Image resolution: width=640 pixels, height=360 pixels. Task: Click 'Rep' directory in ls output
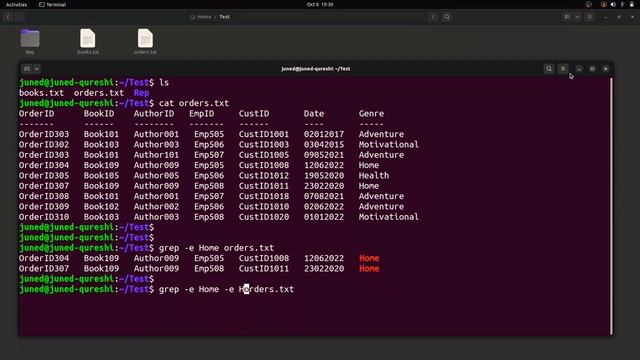(141, 93)
